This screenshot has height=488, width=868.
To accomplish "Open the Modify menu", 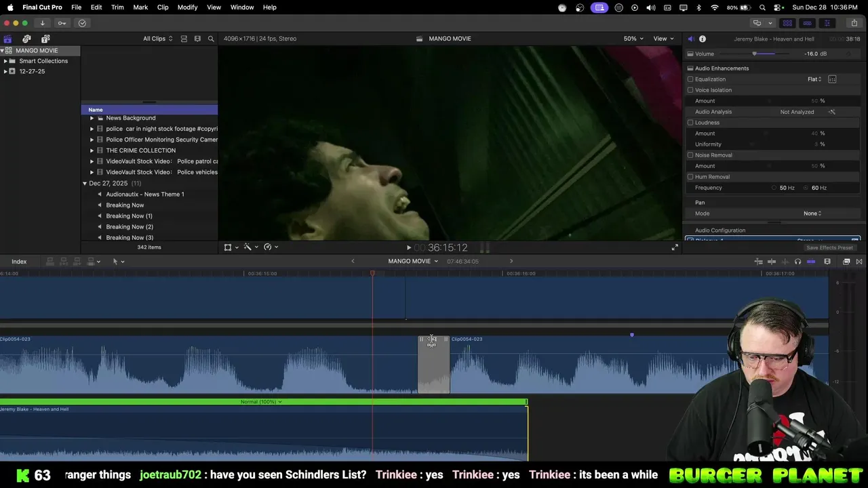I will (187, 7).
